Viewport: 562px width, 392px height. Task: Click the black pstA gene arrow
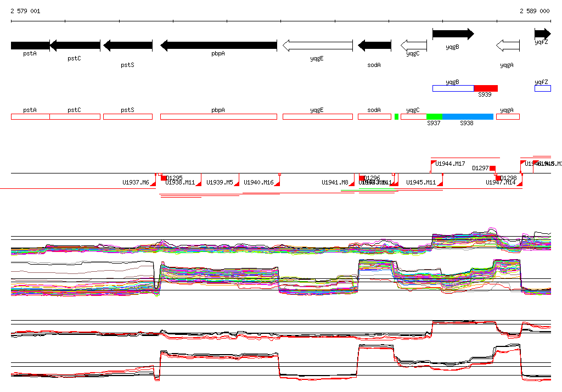31,46
